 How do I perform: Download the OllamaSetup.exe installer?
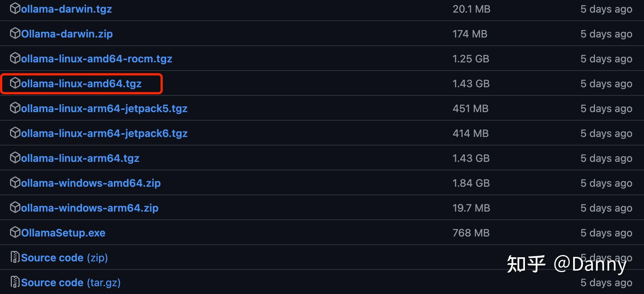tap(63, 233)
